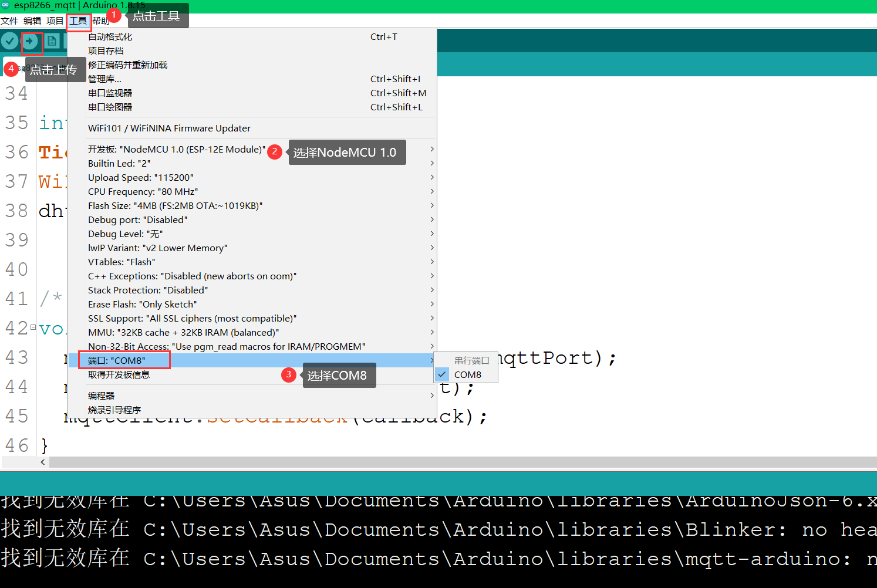Launch 串口绘图器 serial plotter
The height and width of the screenshot is (588, 877).
click(x=252, y=107)
